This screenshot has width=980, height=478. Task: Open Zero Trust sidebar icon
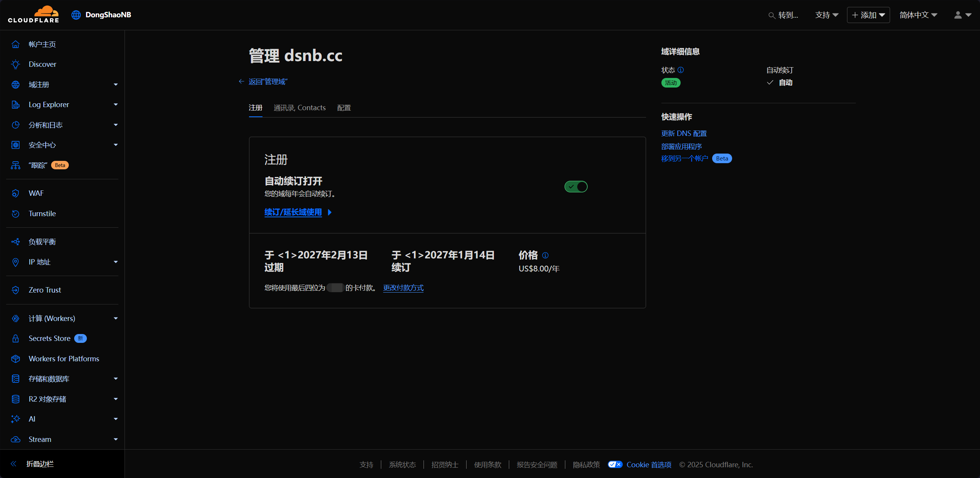pyautogui.click(x=15, y=290)
